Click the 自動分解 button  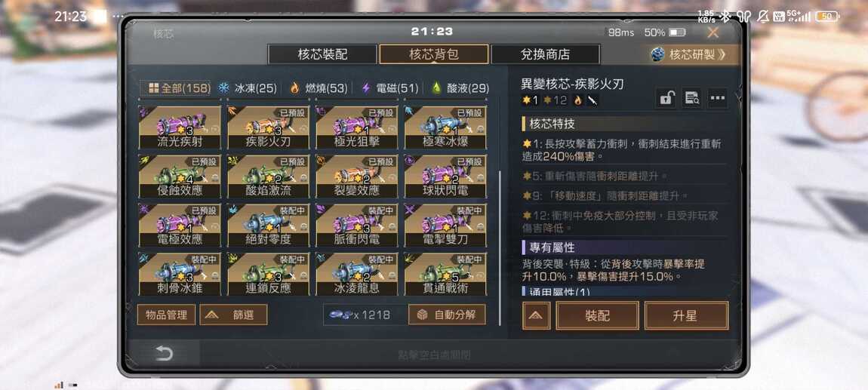[447, 315]
